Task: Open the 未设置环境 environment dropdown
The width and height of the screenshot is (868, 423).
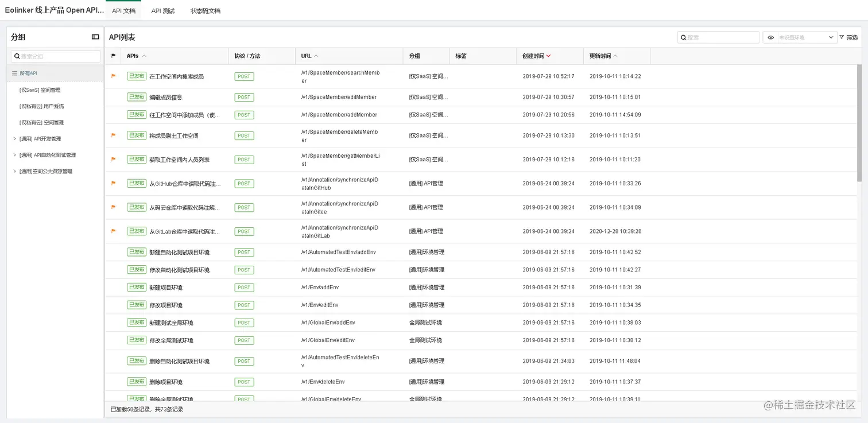Action: (x=807, y=37)
